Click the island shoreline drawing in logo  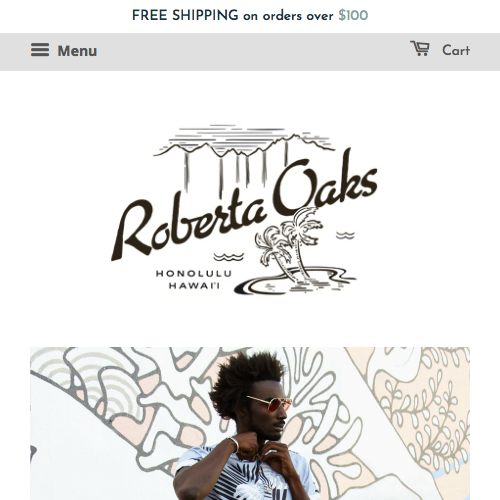(295, 281)
